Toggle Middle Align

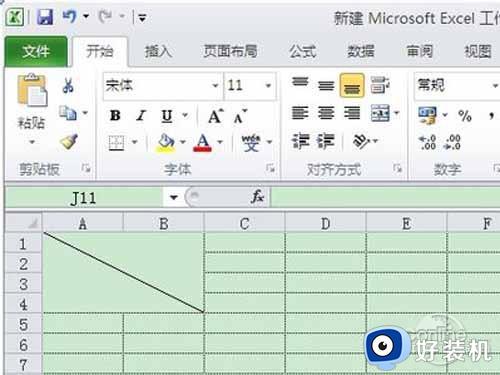coord(326,85)
